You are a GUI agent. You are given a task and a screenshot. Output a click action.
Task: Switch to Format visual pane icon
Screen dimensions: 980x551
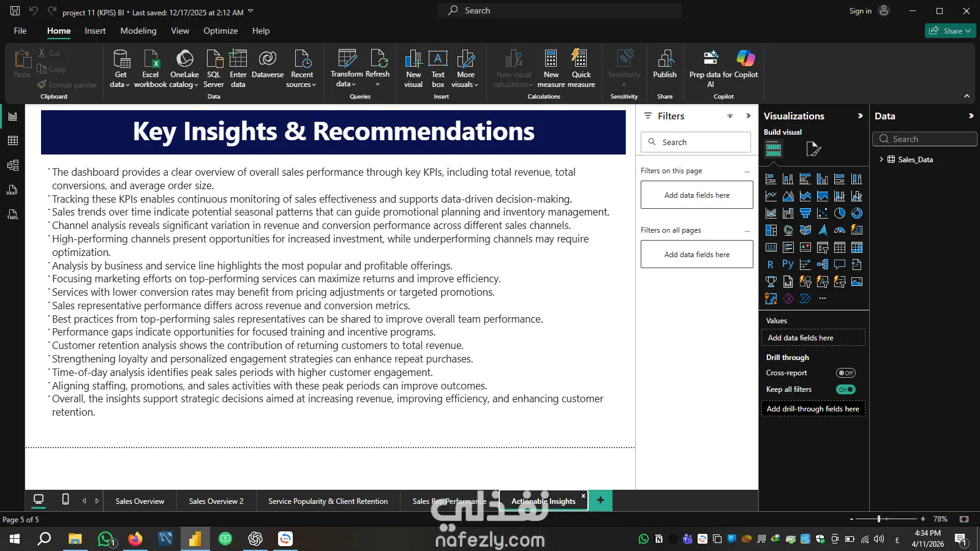point(813,149)
